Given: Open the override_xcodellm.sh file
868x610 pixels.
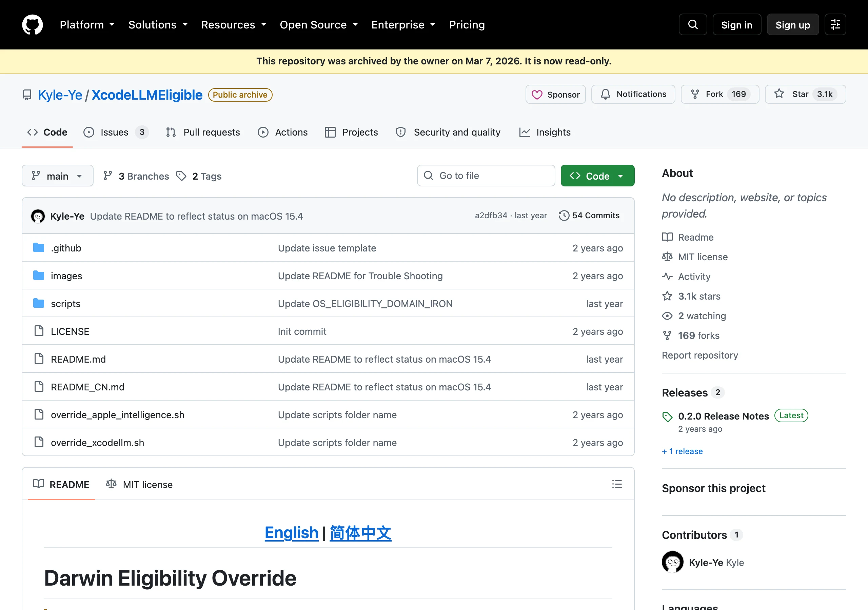Looking at the screenshot, I should tap(98, 442).
